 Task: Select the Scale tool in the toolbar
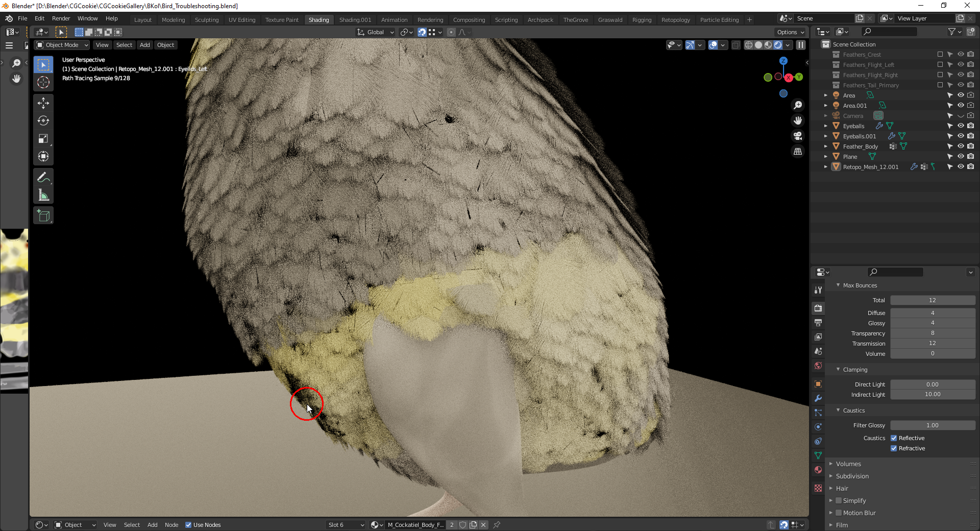[x=43, y=138]
